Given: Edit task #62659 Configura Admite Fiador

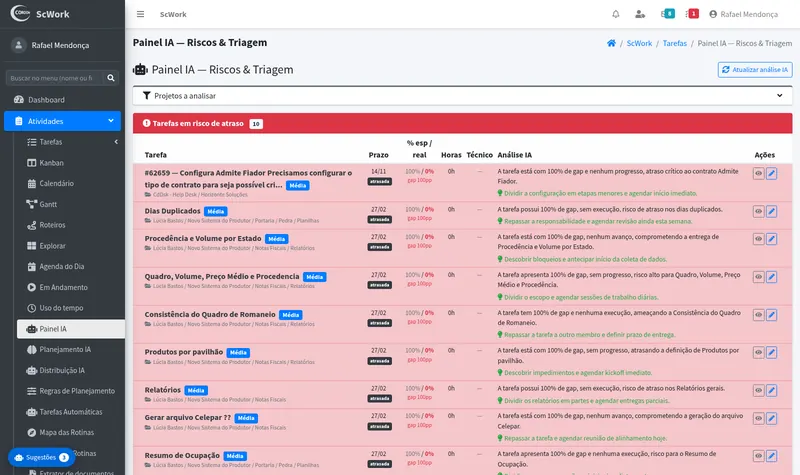Looking at the screenshot, I should [x=771, y=173].
